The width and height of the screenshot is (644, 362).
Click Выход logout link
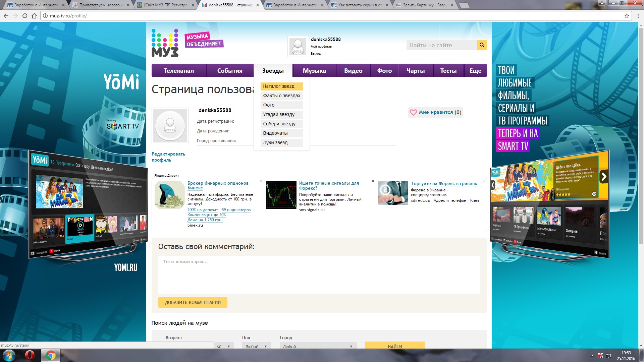(316, 54)
